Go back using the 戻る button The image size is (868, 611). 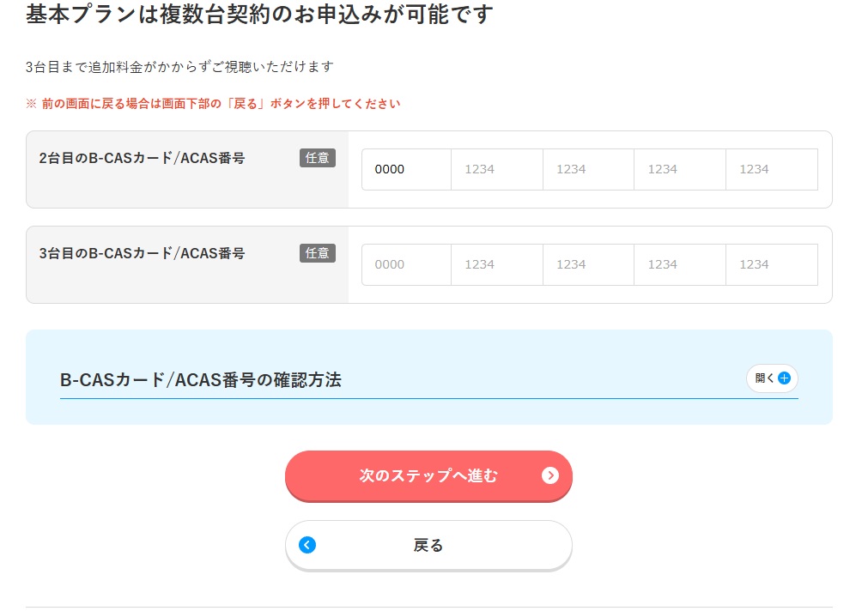point(428,545)
